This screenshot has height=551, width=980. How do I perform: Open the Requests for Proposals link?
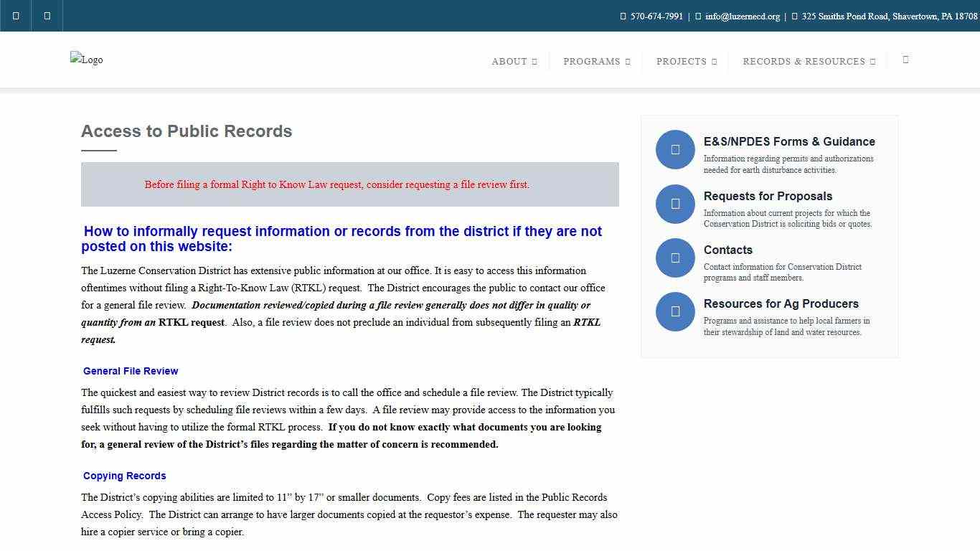pos(768,196)
